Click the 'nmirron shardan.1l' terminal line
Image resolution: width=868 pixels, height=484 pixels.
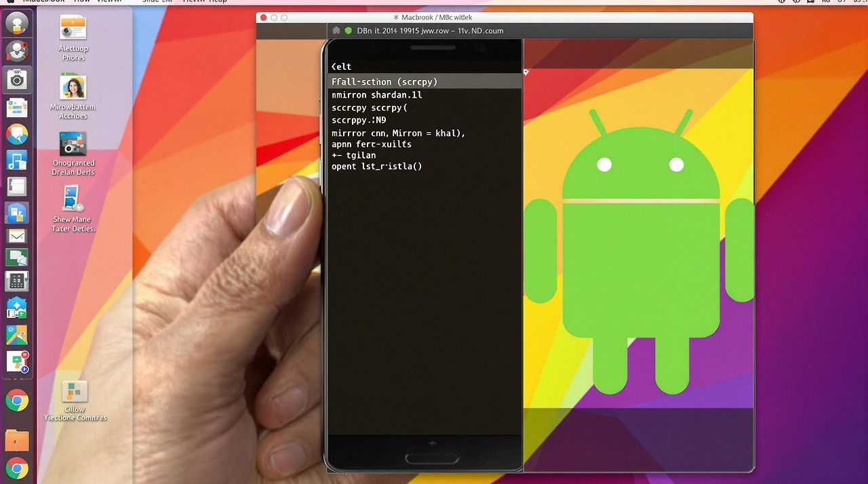point(377,95)
